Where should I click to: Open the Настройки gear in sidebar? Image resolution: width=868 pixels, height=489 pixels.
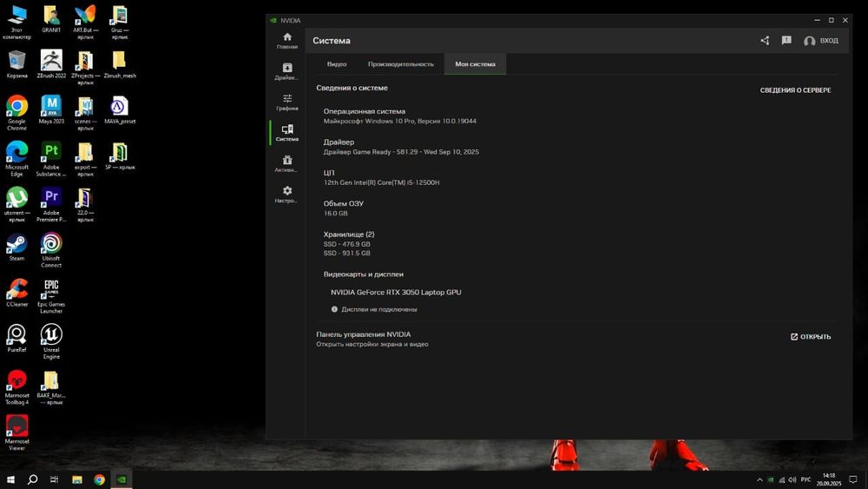click(x=286, y=195)
